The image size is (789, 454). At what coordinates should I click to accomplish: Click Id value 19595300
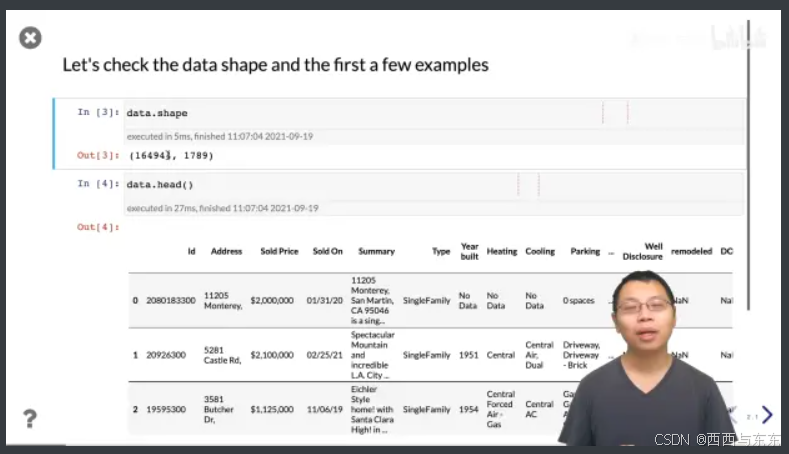(166, 409)
